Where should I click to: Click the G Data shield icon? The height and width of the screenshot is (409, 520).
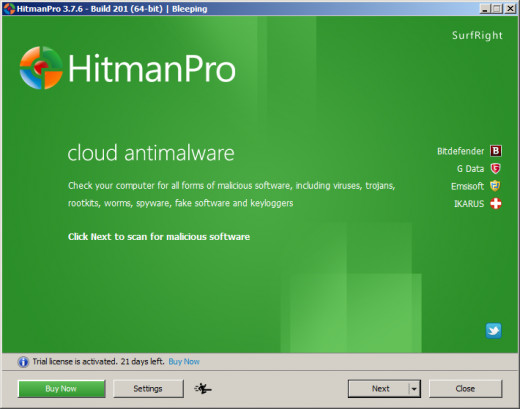pos(496,168)
